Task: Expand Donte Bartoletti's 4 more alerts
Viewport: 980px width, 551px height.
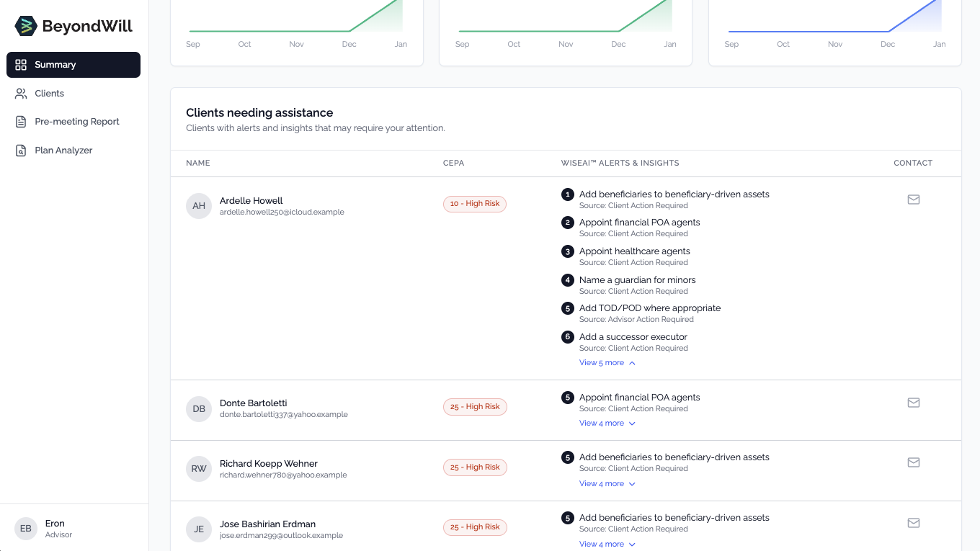Action: (x=607, y=424)
